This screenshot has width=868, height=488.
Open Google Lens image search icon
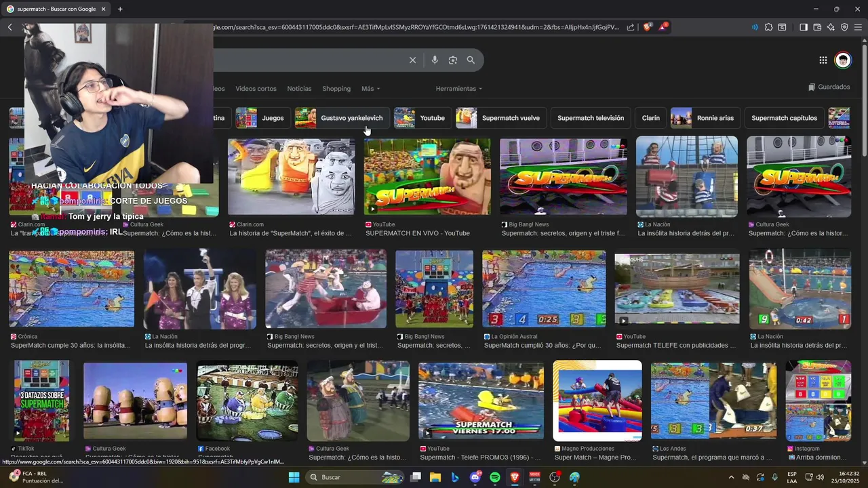tap(453, 60)
